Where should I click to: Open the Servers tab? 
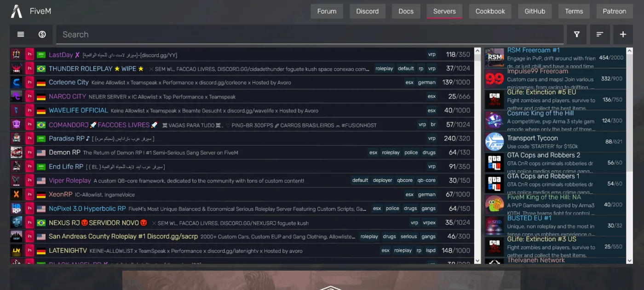pos(444,12)
